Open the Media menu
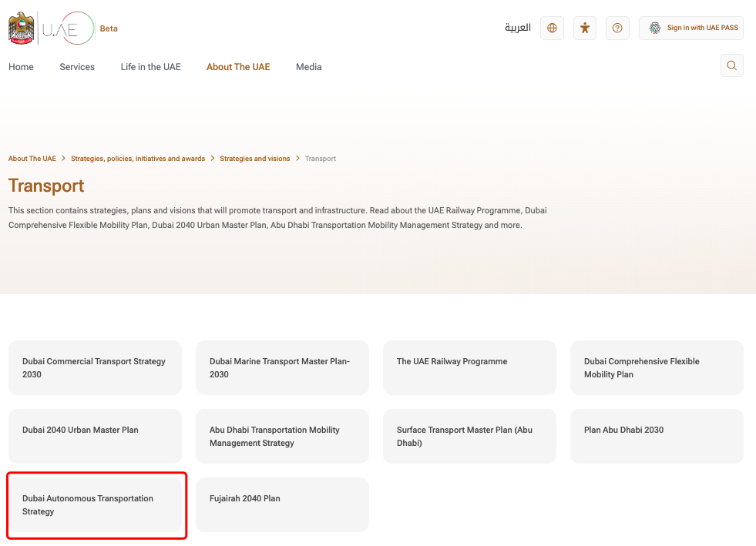 pyautogui.click(x=308, y=67)
